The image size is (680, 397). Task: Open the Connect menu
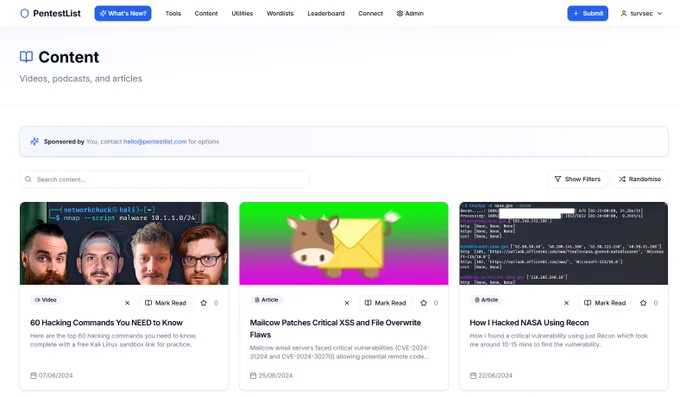(370, 13)
